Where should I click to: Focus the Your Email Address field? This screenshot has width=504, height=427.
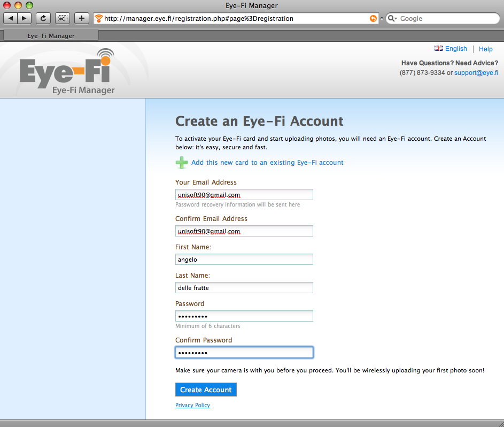244,195
